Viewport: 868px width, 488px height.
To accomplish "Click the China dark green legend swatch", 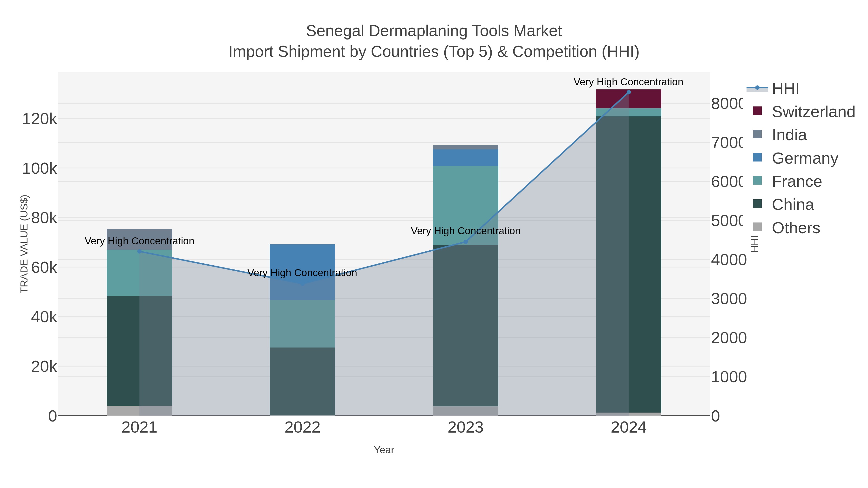I will tap(757, 204).
